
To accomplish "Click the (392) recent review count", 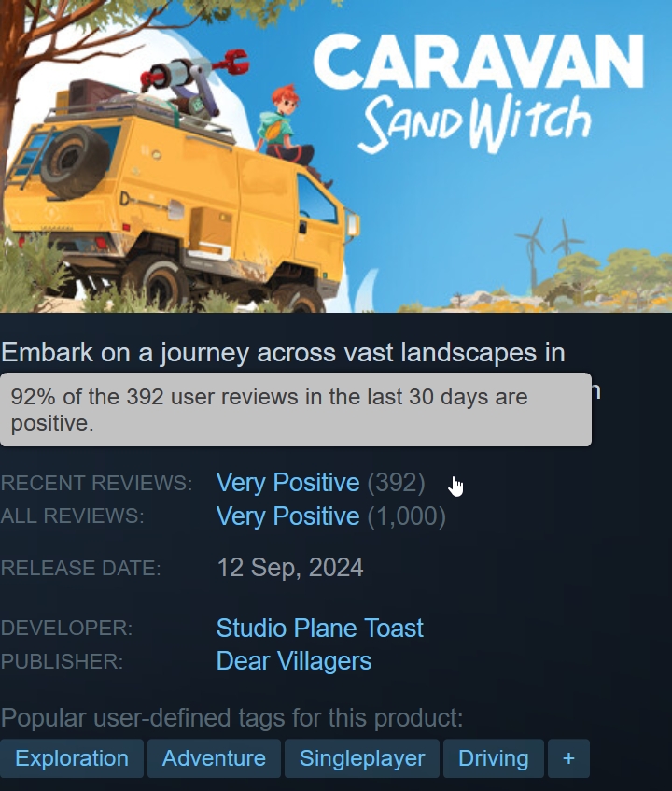I will [397, 483].
